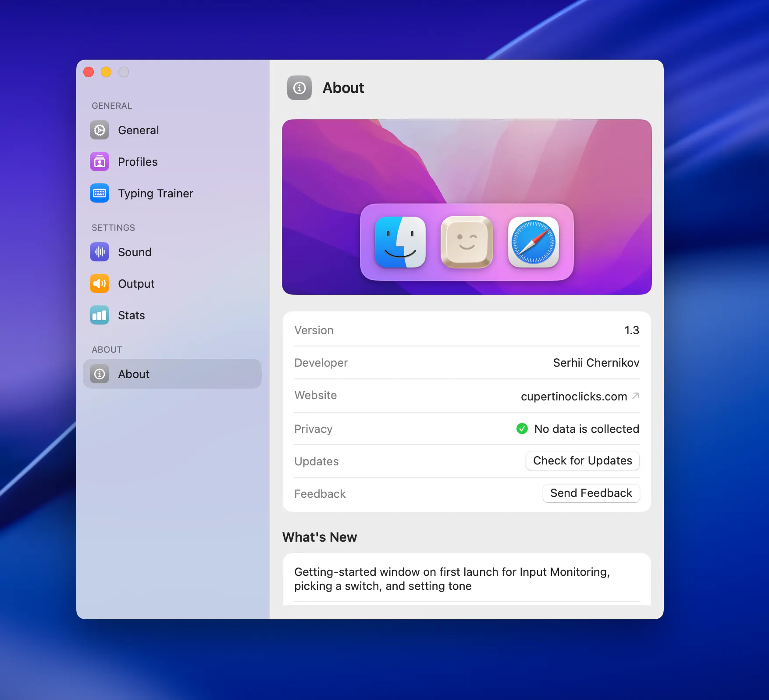Click the blue keyboard Typing Trainer icon

100,193
